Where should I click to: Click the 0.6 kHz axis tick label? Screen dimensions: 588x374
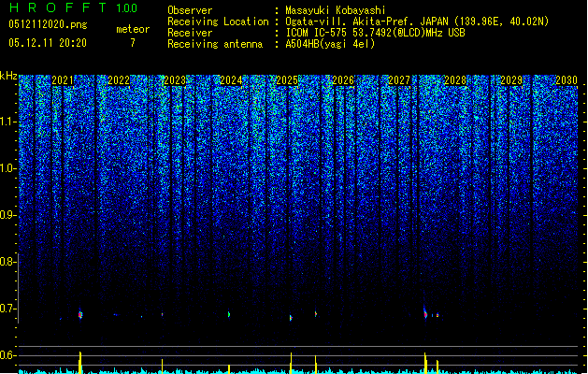(x=8, y=355)
